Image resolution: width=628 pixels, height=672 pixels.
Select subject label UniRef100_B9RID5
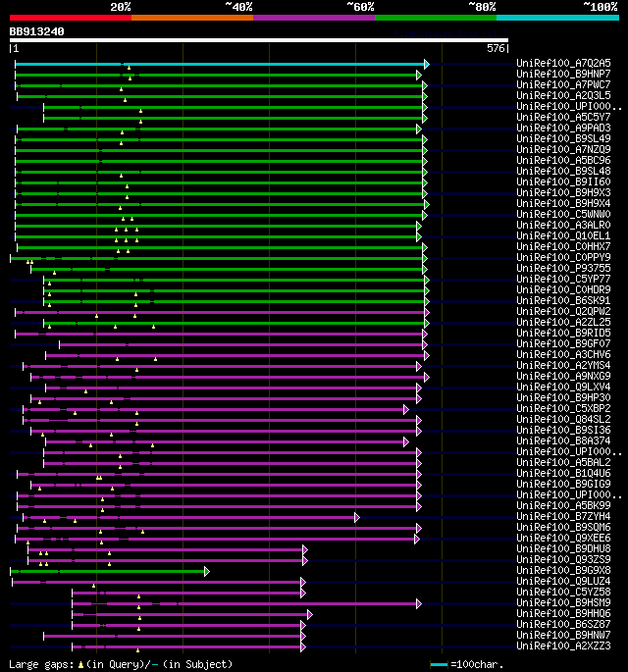coord(563,333)
